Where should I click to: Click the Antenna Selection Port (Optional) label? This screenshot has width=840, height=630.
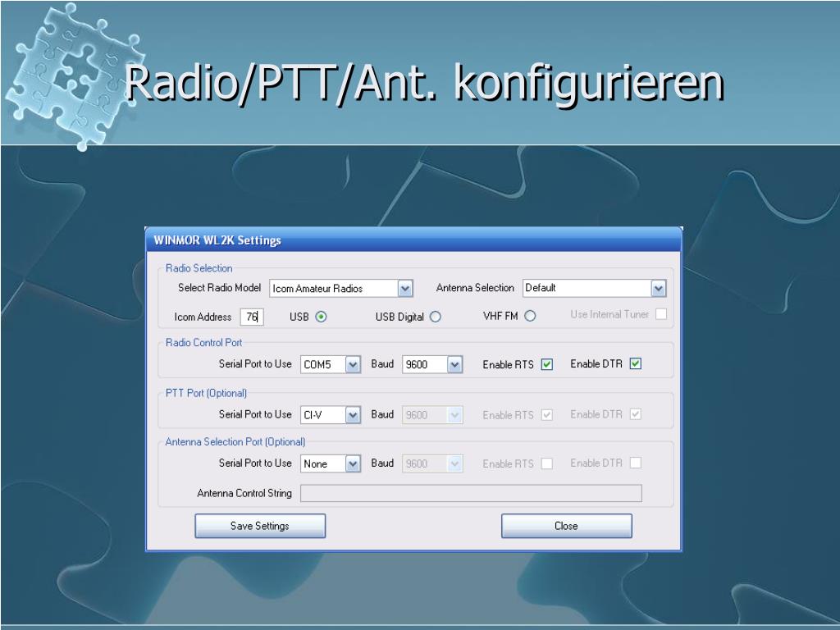pyautogui.click(x=235, y=442)
